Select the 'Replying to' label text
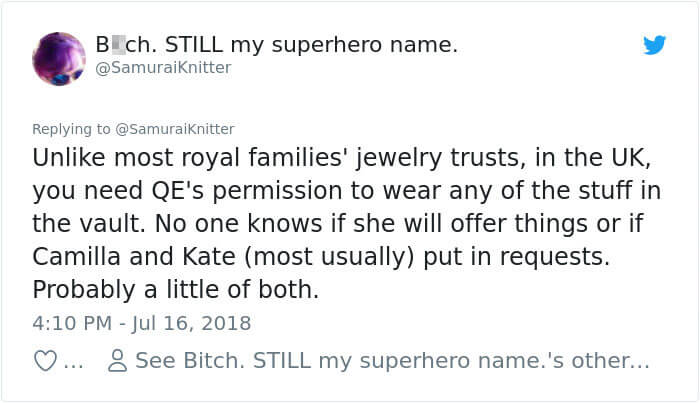Viewport: 700px width, 403px height. (x=71, y=129)
